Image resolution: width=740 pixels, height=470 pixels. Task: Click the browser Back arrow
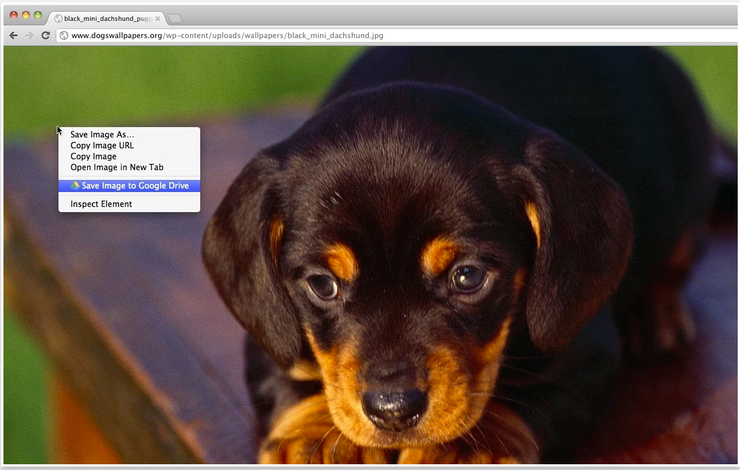tap(13, 35)
